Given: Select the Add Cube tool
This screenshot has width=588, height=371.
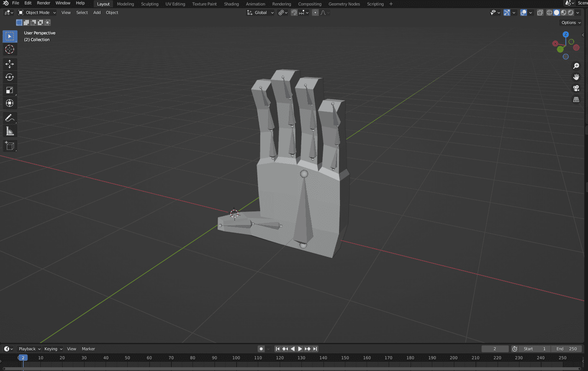Looking at the screenshot, I should 10,146.
